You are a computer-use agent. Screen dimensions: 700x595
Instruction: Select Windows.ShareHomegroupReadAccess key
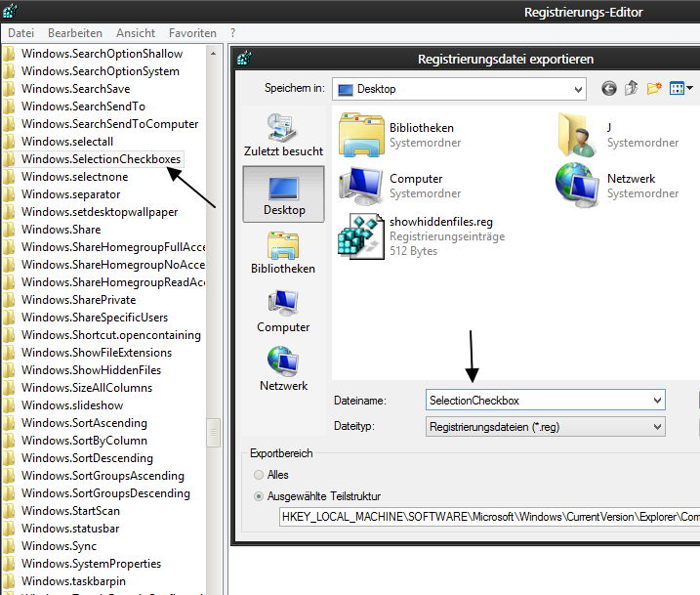[x=113, y=282]
